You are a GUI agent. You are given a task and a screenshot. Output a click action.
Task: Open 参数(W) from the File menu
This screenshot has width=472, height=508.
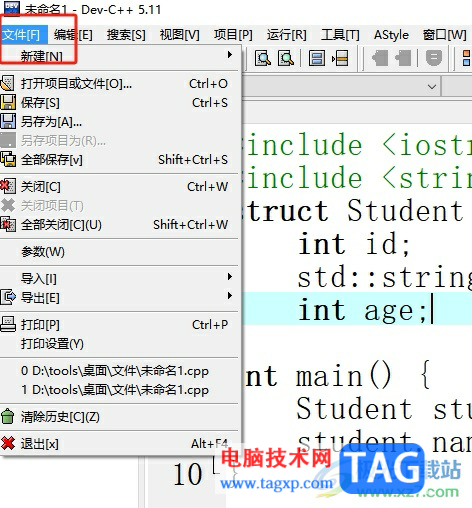(120, 252)
